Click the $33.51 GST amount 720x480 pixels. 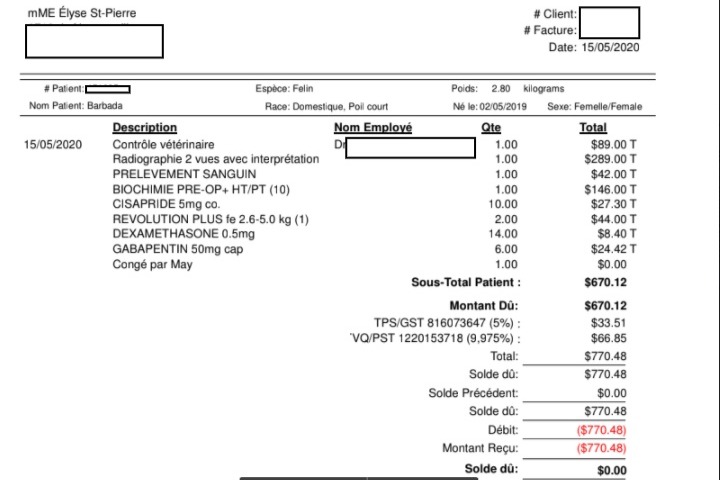coord(608,323)
